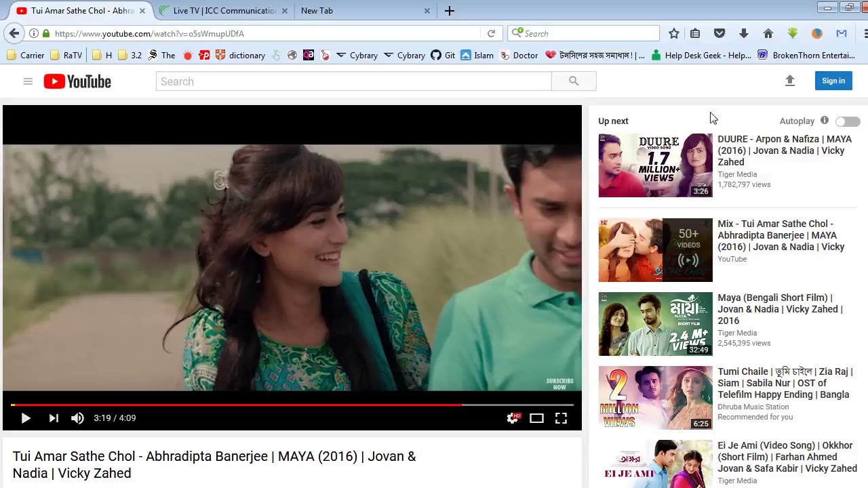Open the YouTube hamburger guide menu
This screenshot has height=488, width=868.
pyautogui.click(x=28, y=81)
